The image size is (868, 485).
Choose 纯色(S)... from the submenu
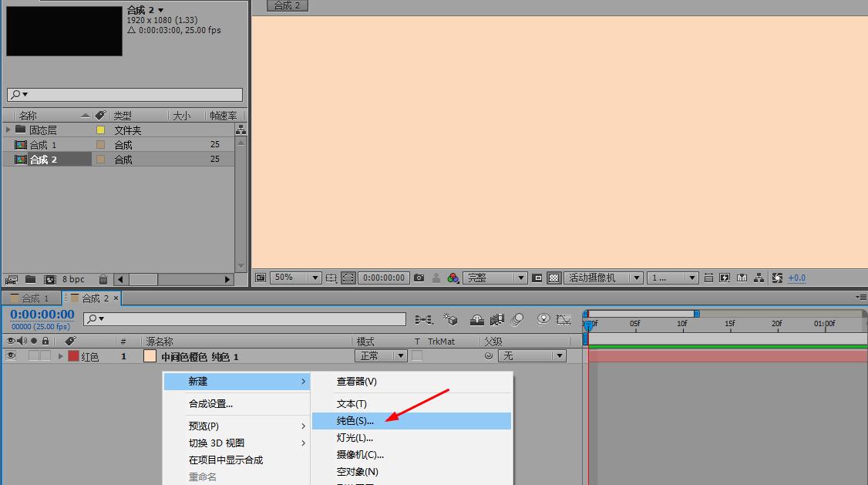pyautogui.click(x=355, y=421)
